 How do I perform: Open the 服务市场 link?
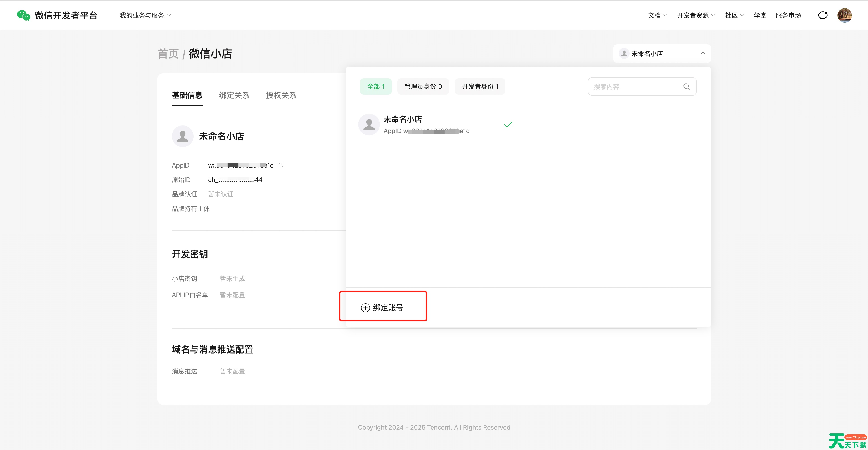coord(788,16)
